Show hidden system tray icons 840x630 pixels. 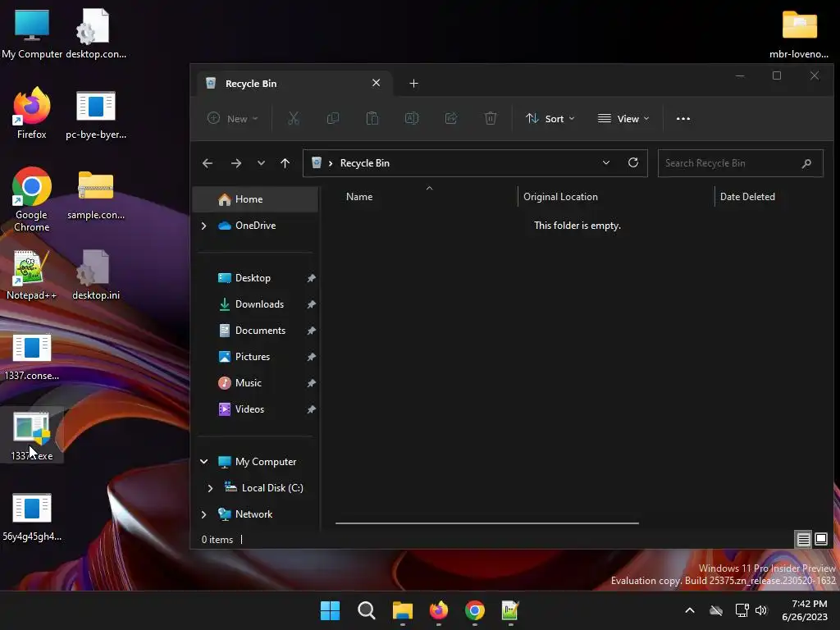[690, 610]
